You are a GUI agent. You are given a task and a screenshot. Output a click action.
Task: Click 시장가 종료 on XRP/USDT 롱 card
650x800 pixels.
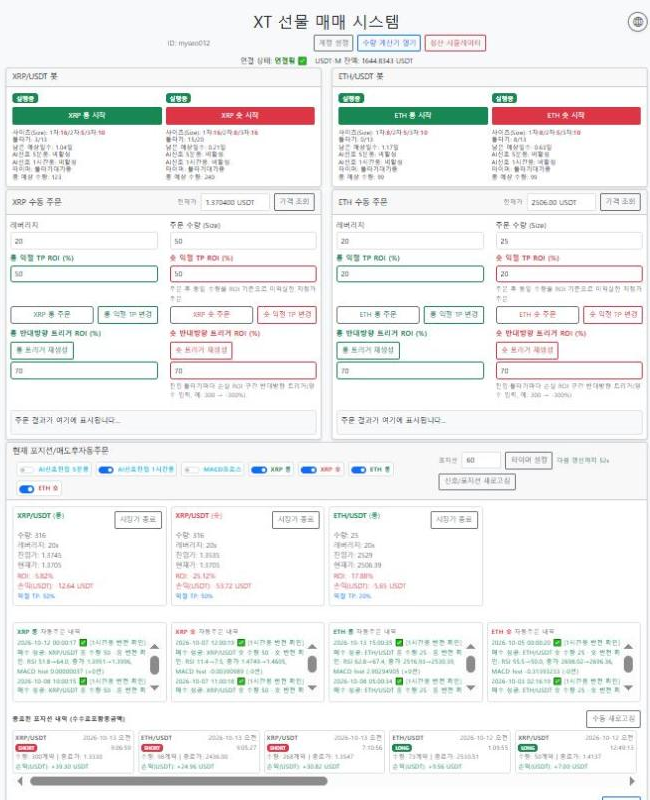[x=138, y=520]
